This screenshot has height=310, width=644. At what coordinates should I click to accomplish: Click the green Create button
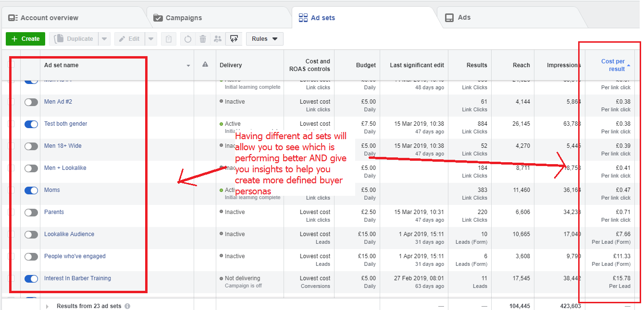click(x=25, y=39)
